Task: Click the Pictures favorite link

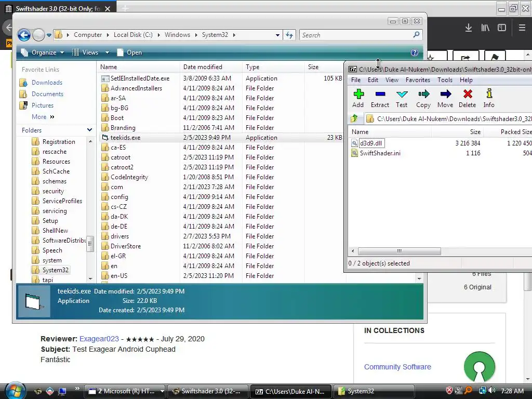Action: point(43,105)
